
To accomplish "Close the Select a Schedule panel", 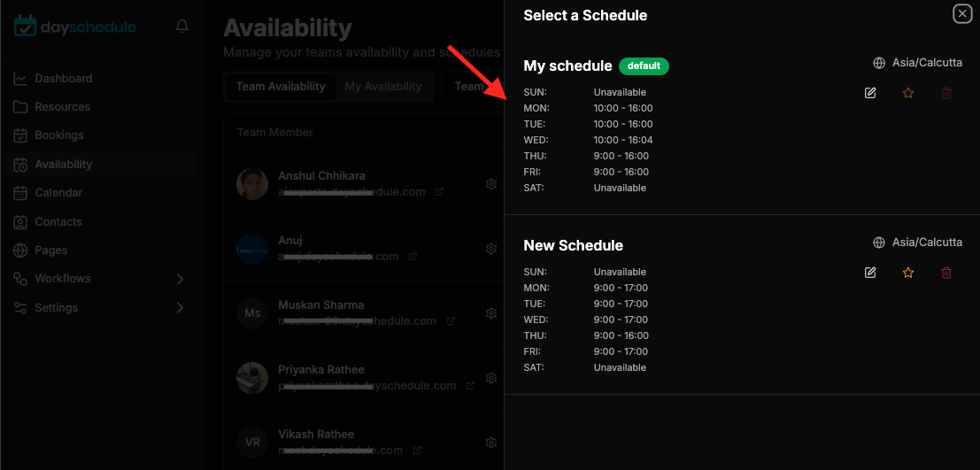I will [x=962, y=14].
